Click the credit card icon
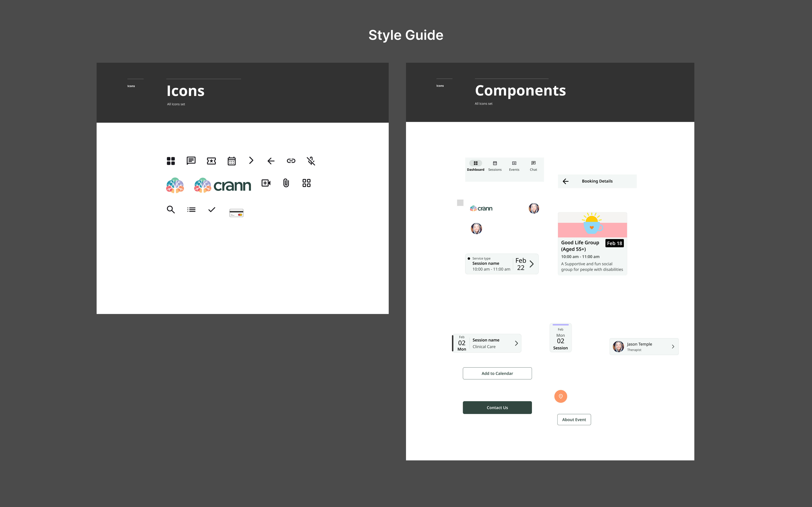This screenshot has height=507, width=812. pos(236,213)
